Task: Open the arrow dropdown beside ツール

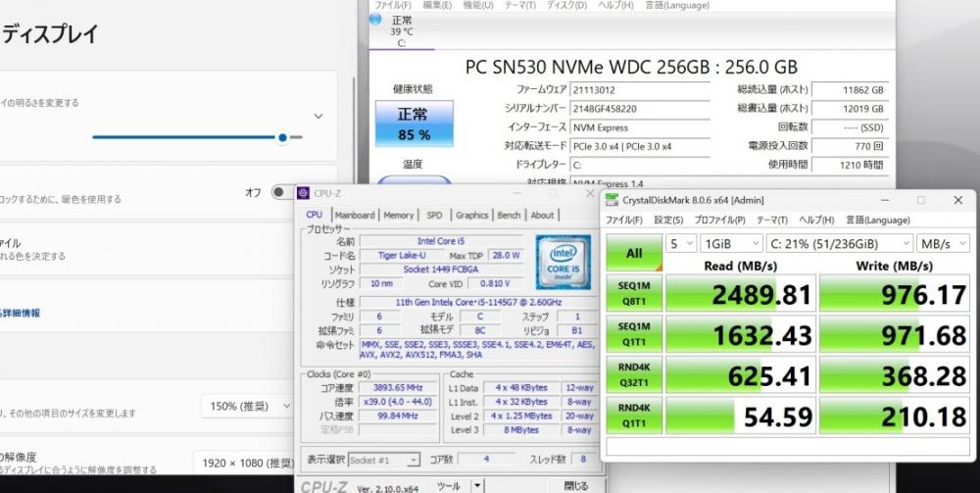Action: pos(477,485)
